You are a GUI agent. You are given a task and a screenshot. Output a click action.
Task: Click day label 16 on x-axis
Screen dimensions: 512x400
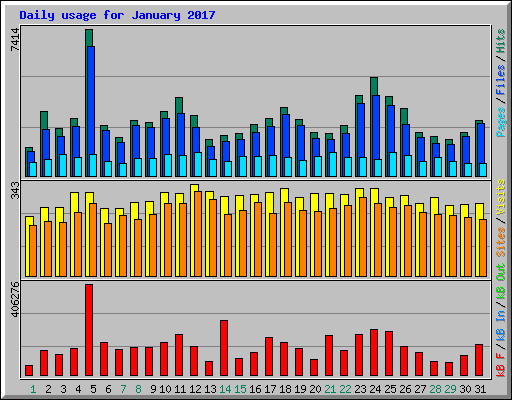pos(255,389)
